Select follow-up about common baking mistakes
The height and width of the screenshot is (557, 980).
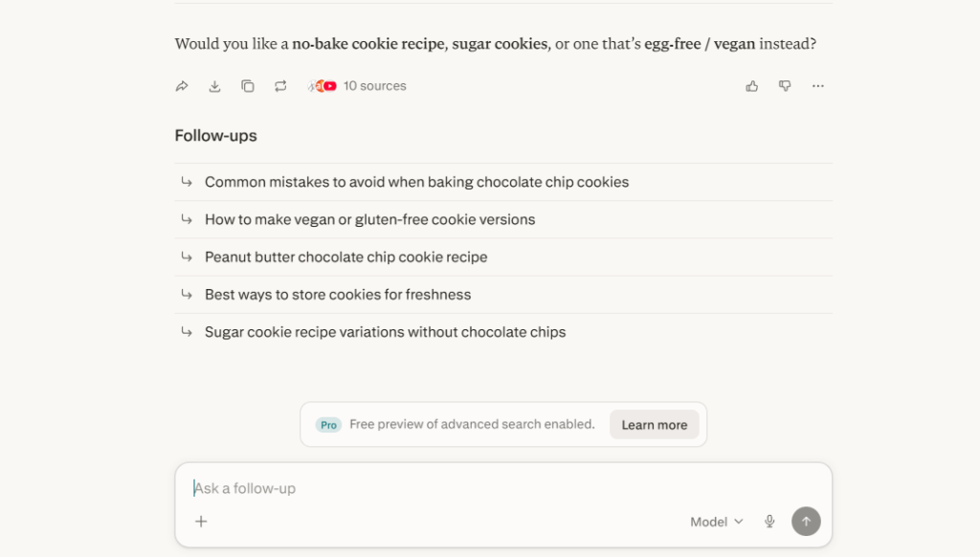[503, 182]
